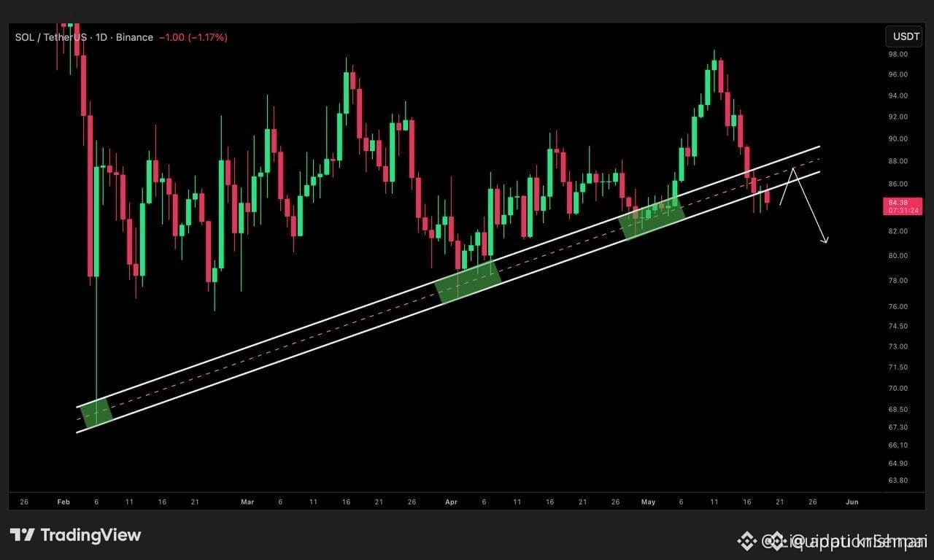Click the 82.00 price axis label
Screen dimensions: 934x560
coord(898,231)
